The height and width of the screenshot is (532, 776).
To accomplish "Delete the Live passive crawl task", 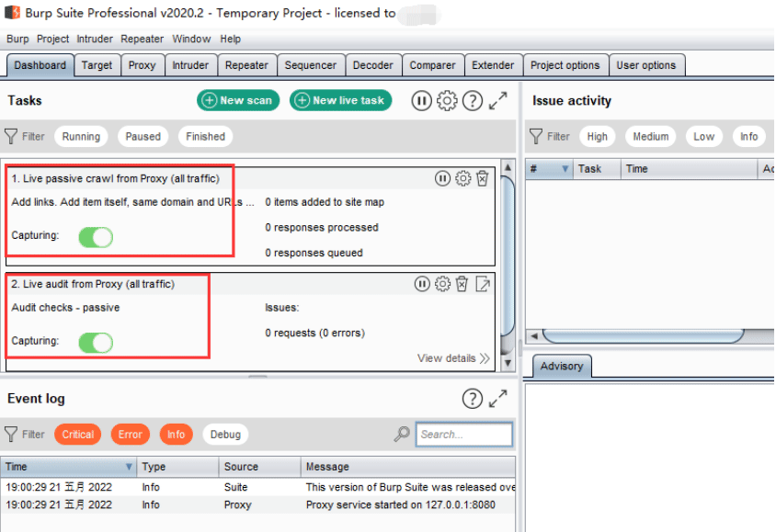I will tap(483, 178).
